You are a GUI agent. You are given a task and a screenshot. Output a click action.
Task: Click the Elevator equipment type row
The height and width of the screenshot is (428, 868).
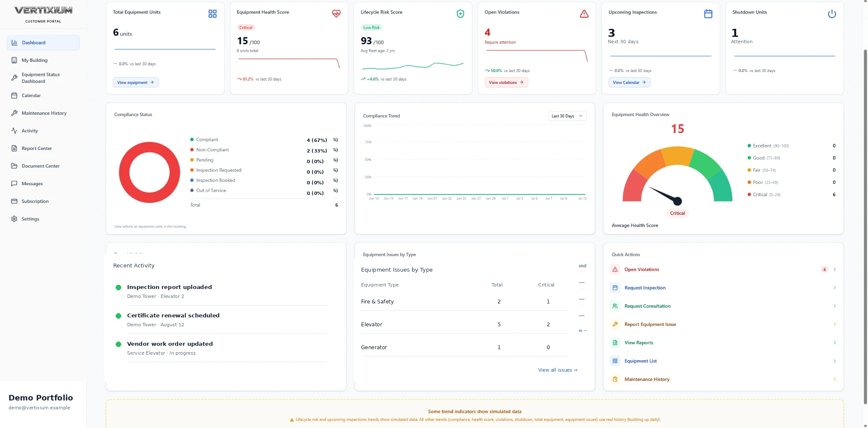(x=465, y=325)
